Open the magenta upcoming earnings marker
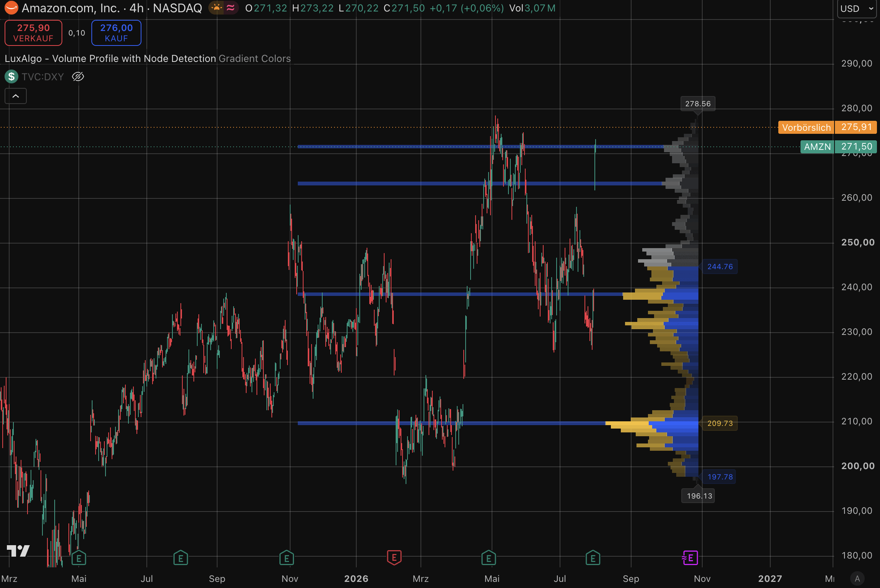Image resolution: width=880 pixels, height=588 pixels. [x=690, y=558]
